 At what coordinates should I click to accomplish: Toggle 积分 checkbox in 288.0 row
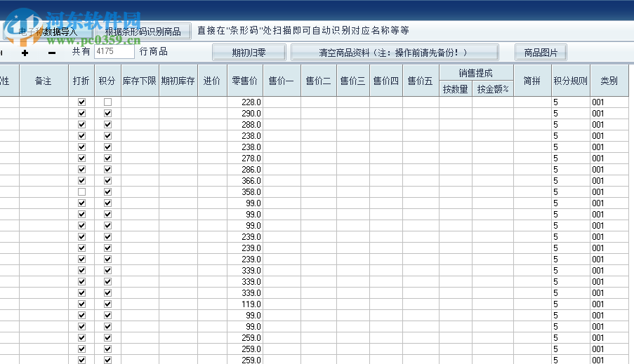[107, 124]
